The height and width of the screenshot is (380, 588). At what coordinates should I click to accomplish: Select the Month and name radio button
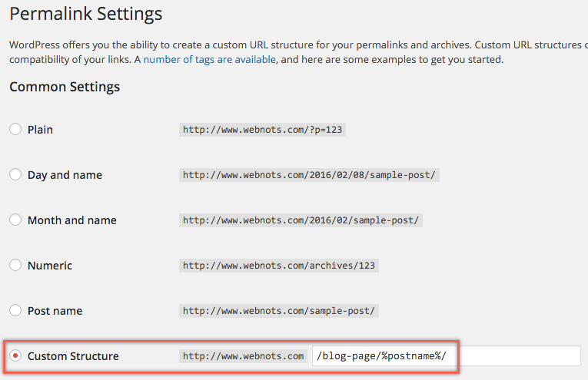pos(15,220)
